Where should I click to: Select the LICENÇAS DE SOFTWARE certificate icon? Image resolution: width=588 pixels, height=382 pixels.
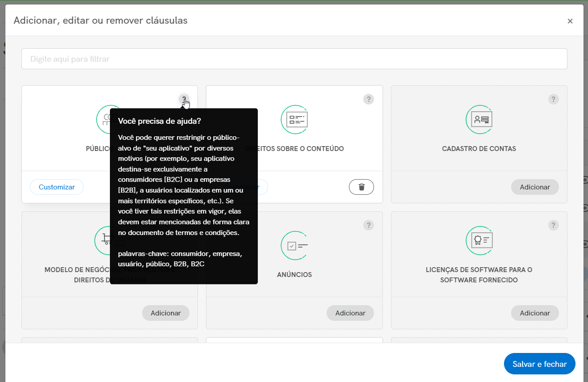click(479, 240)
